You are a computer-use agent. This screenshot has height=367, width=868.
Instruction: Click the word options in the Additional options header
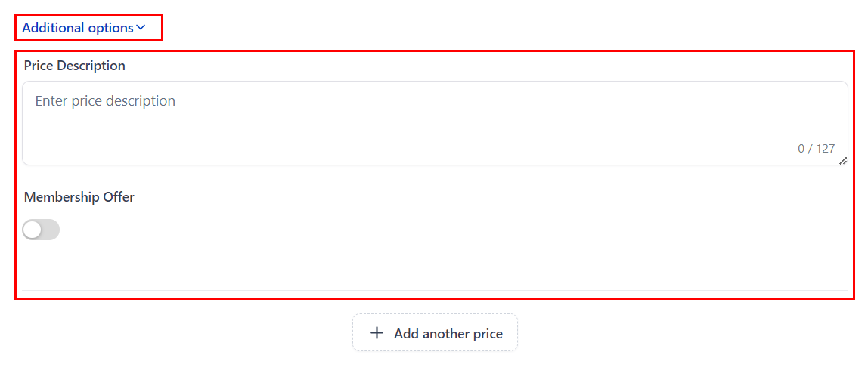coord(110,28)
